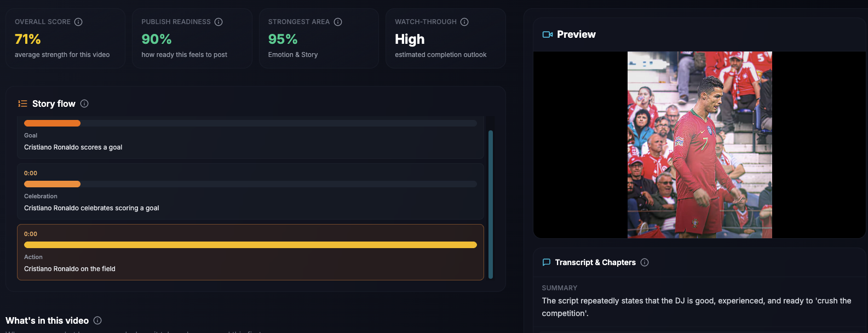Click the Ronaldo video preview thumbnail
The image size is (868, 333).
(x=699, y=145)
